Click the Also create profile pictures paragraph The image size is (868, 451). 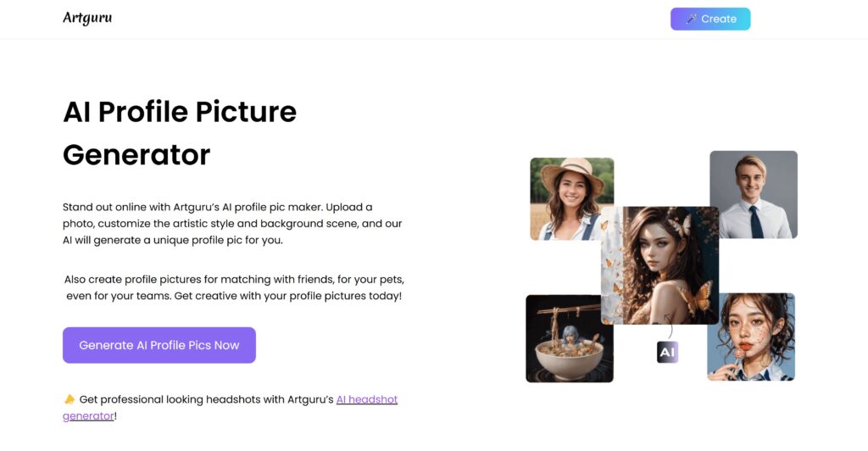[x=234, y=287]
